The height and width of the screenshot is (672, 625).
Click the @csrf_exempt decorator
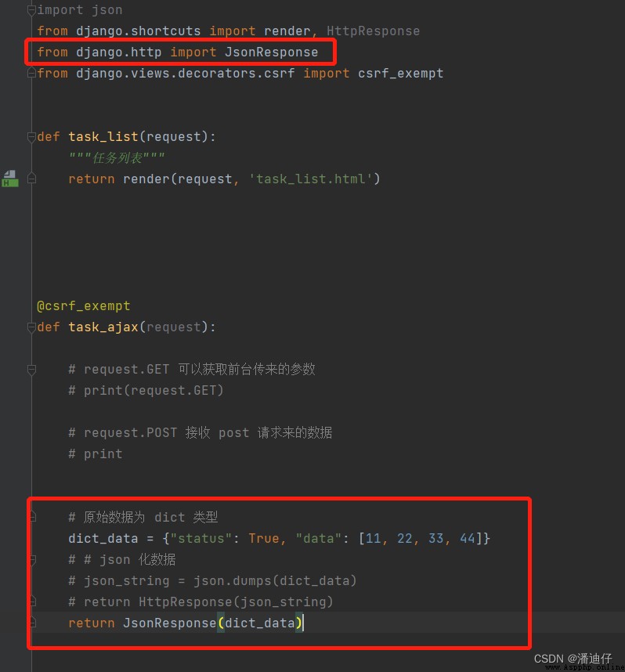(x=84, y=306)
